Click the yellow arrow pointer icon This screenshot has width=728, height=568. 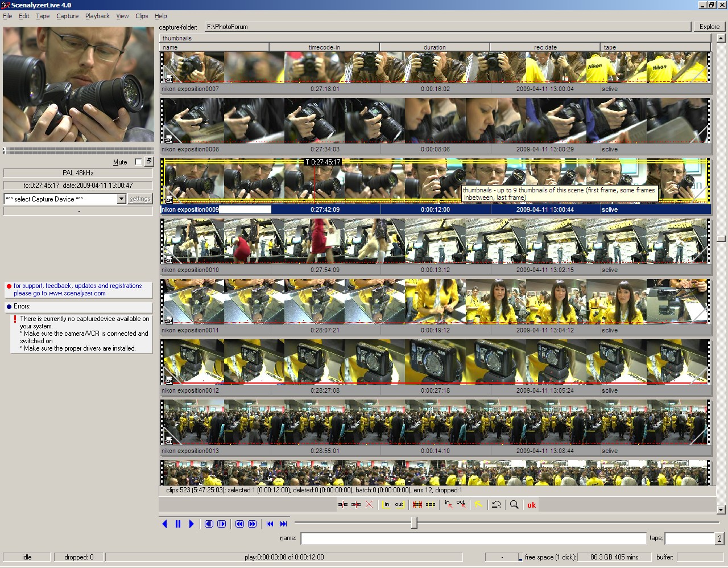(478, 505)
